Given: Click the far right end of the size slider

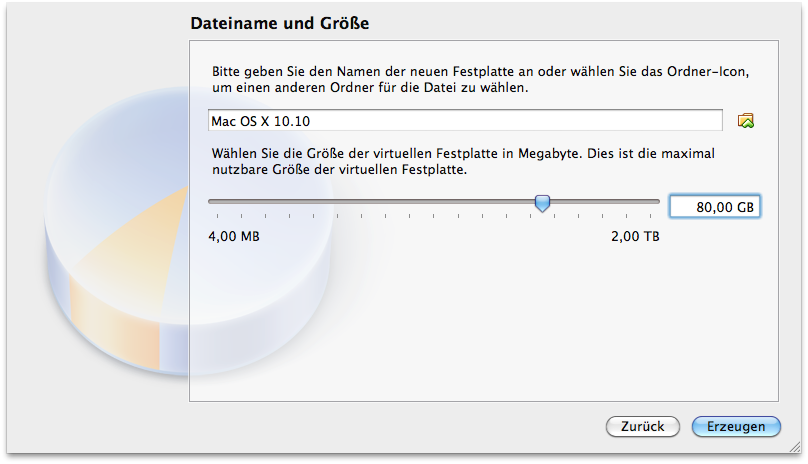Looking at the screenshot, I should pos(657,201).
